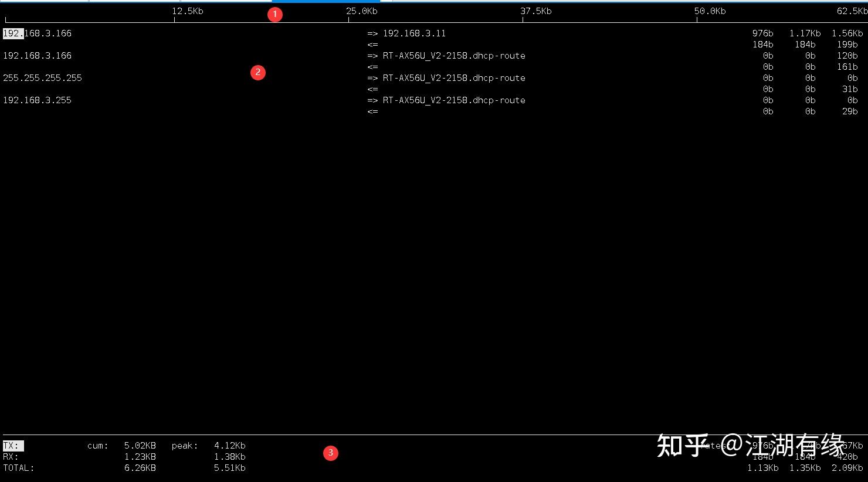Viewport: 868px width, 482px height.
Task: Expand the 192.168.3.255 connection row
Action: pos(37,100)
